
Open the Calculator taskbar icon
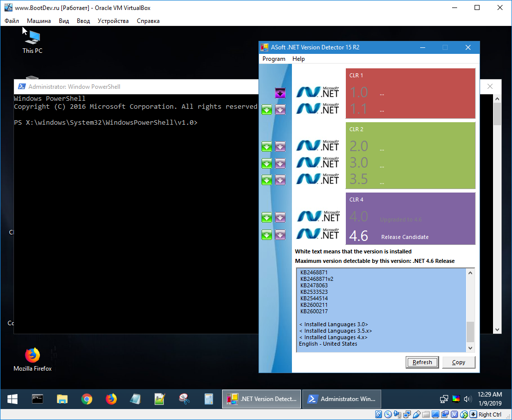(209, 399)
